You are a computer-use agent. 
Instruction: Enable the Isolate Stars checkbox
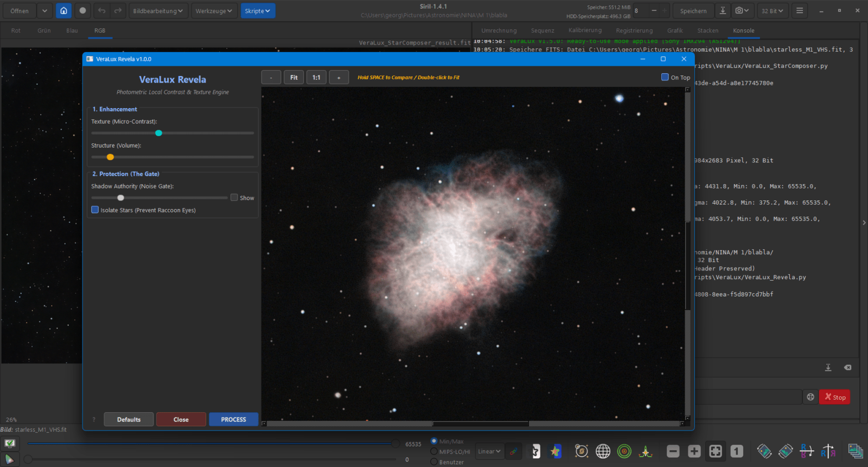tap(95, 210)
